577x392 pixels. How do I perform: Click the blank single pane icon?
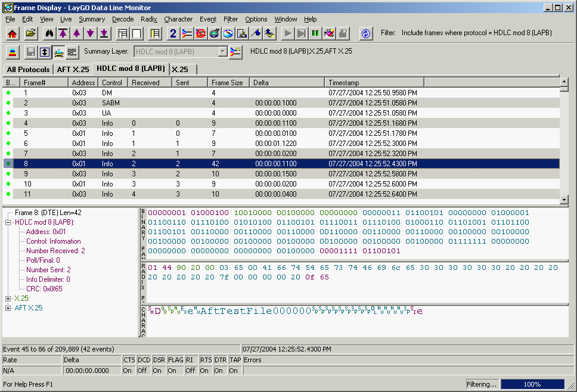coord(137,33)
